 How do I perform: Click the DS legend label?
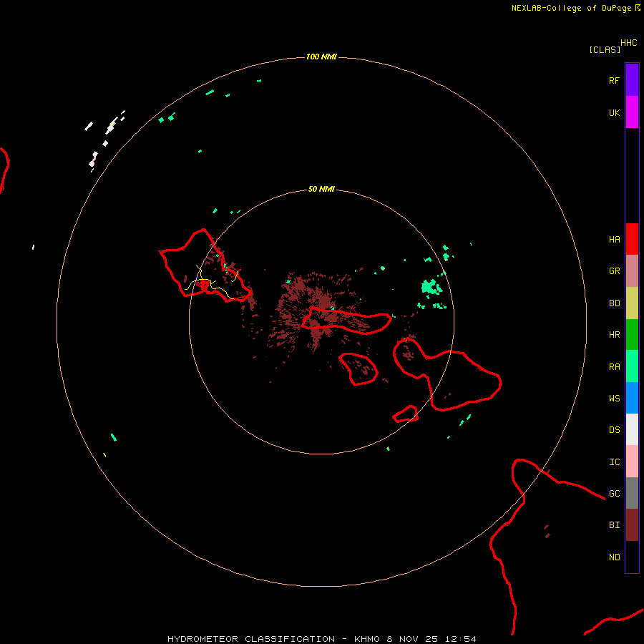pyautogui.click(x=614, y=430)
